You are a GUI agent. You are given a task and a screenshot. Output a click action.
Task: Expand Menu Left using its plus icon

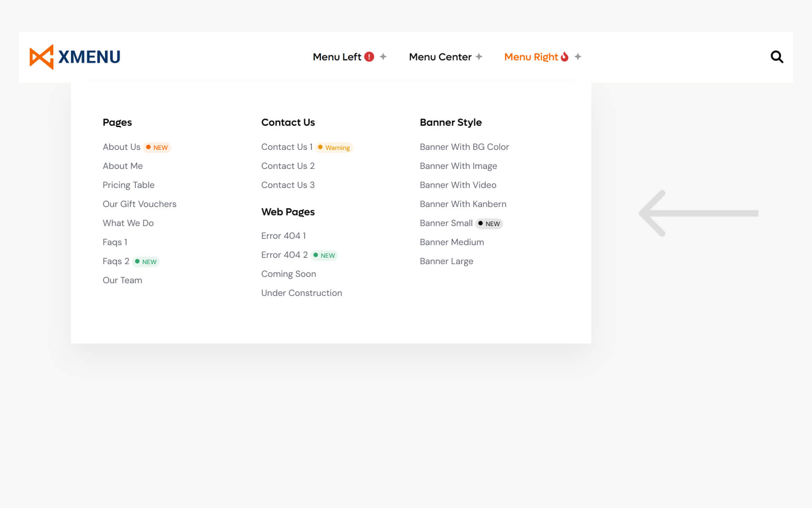383,57
